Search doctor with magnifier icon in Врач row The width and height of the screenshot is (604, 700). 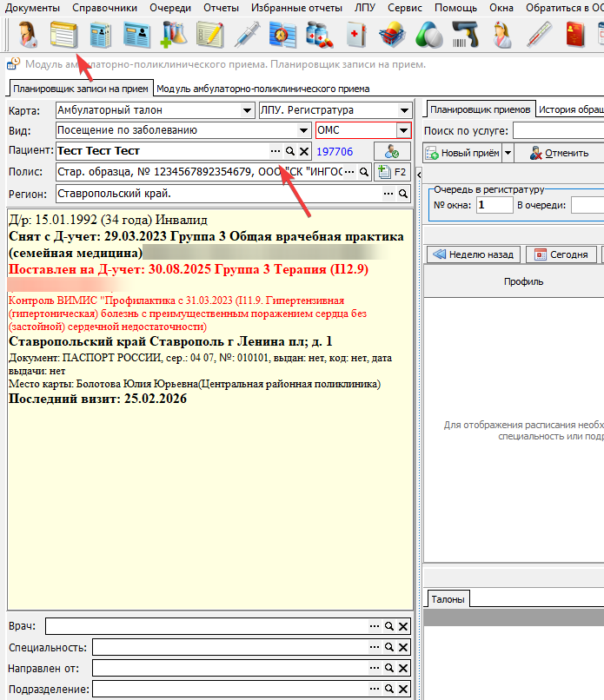click(x=388, y=626)
